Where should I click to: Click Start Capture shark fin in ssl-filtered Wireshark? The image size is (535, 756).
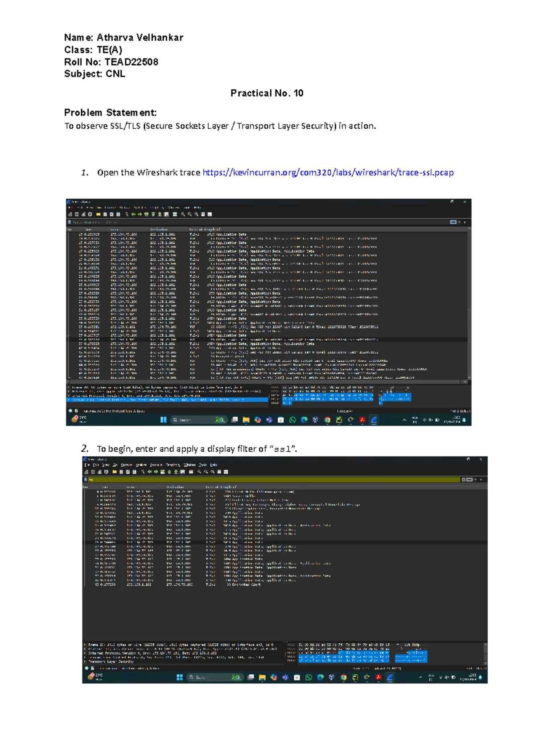86,472
